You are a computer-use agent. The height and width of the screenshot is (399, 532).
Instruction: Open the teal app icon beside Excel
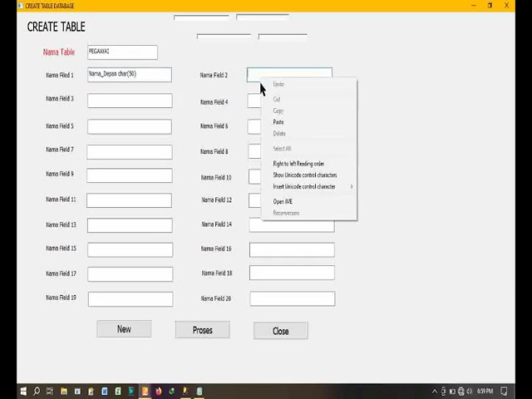pos(131,392)
